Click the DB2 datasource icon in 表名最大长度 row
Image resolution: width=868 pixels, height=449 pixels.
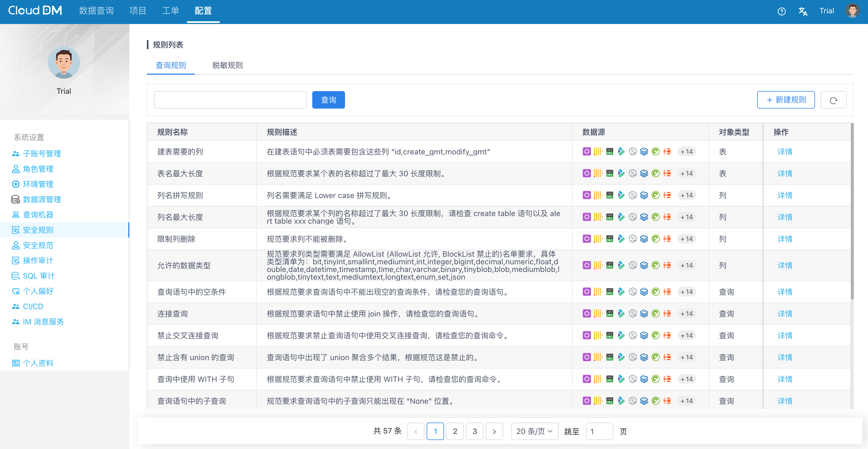(610, 173)
